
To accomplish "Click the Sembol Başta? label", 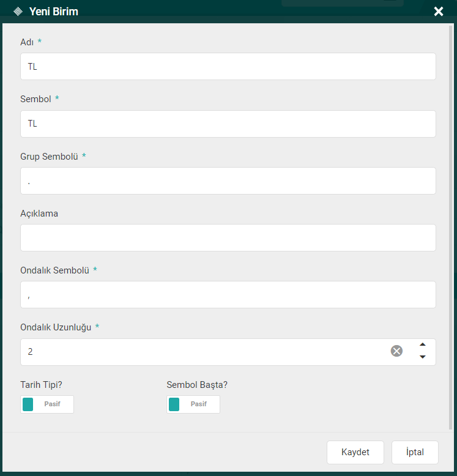I will (x=197, y=385).
